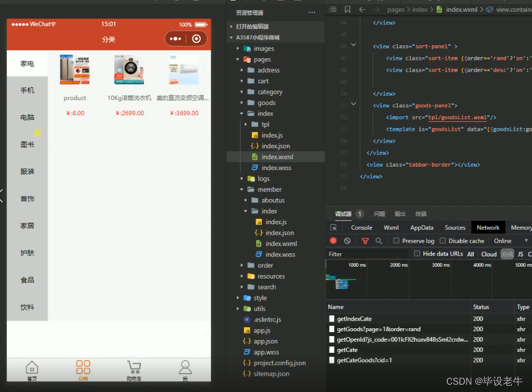Open the mini program capsule menu dots
Viewport: 532px width, 392px height.
pyautogui.click(x=176, y=39)
